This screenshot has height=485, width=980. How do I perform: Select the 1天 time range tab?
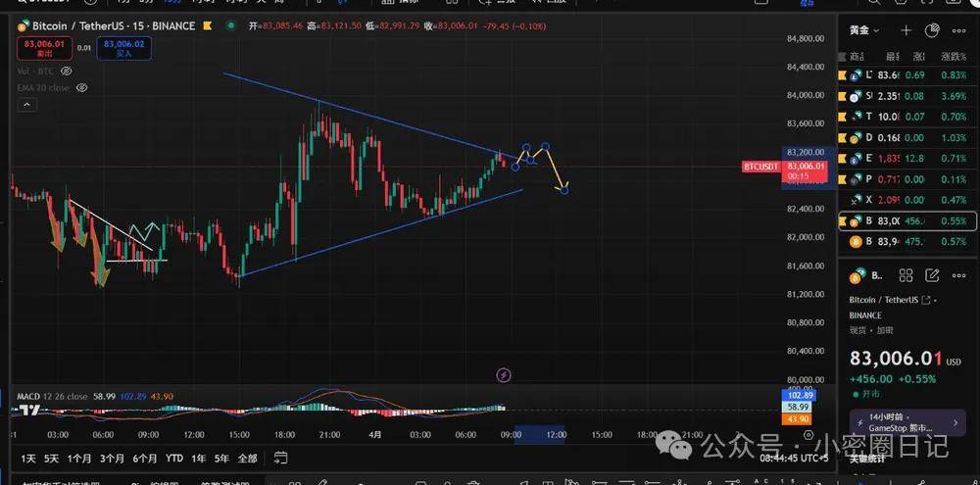(27, 458)
